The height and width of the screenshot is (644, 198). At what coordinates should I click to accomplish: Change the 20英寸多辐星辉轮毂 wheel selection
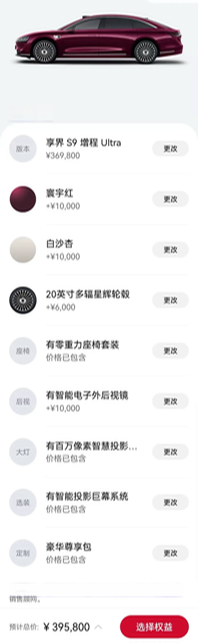[170, 300]
